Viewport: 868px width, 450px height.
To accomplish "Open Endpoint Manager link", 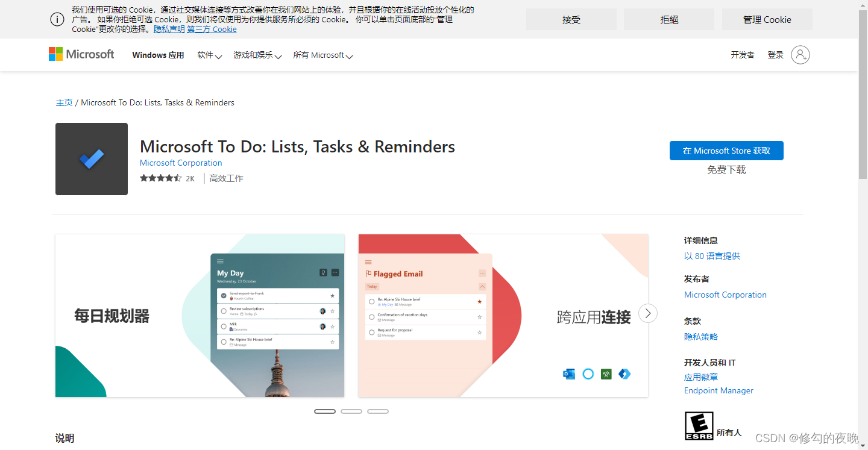I will click(719, 390).
